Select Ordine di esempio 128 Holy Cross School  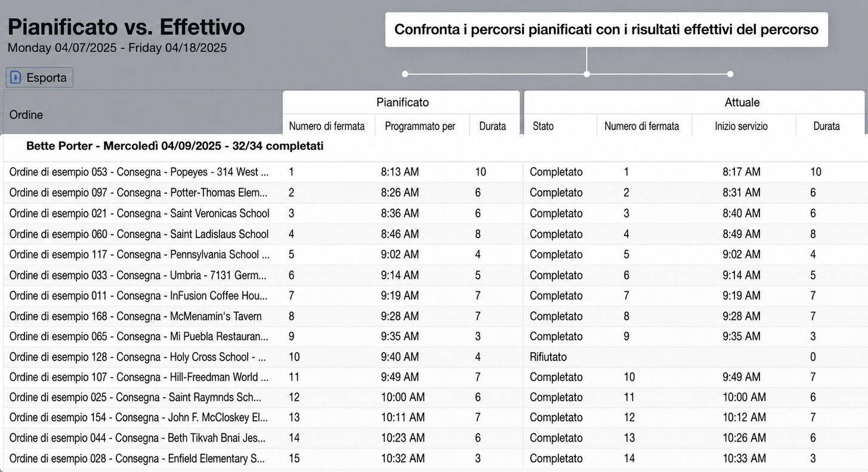(138, 357)
